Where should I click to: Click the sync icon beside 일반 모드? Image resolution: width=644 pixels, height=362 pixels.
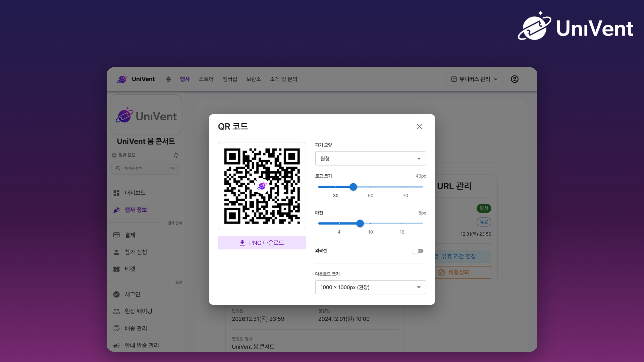coord(176,155)
